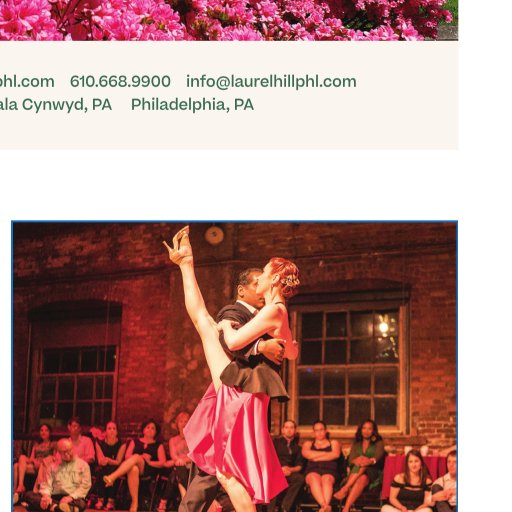Viewport: 512px width, 512px height.
Task: Click the woman in the black off-shoulder top
Action: click(x=411, y=483)
